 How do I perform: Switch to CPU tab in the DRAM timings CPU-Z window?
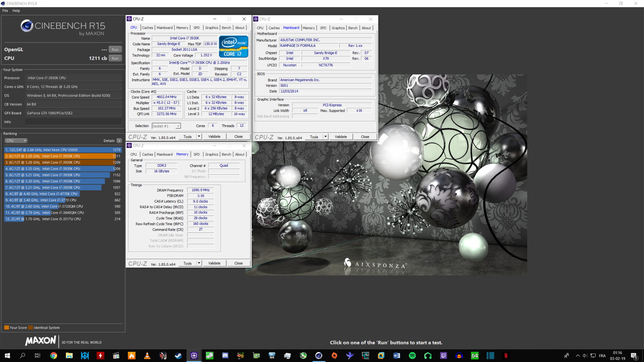133,155
